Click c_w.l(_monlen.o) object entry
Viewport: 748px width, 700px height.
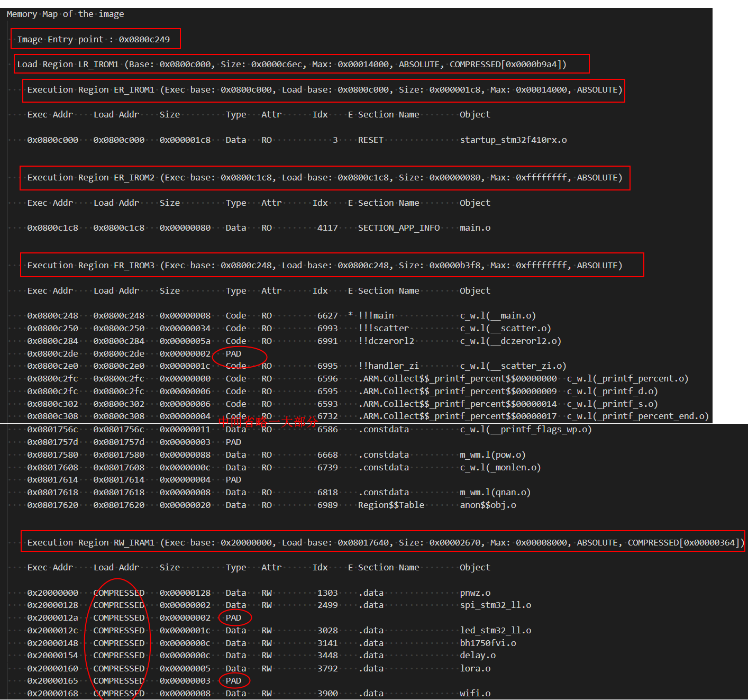[500, 468]
